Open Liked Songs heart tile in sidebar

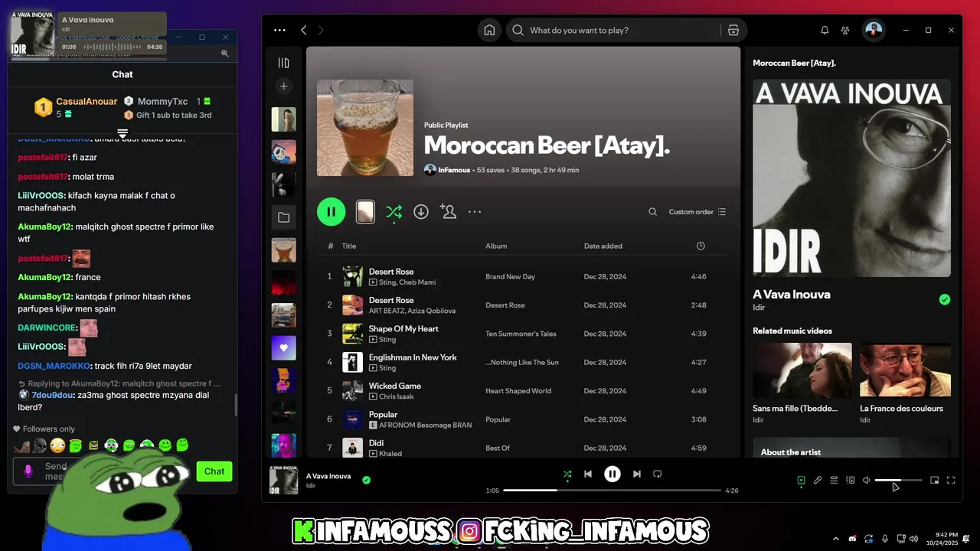click(x=284, y=348)
